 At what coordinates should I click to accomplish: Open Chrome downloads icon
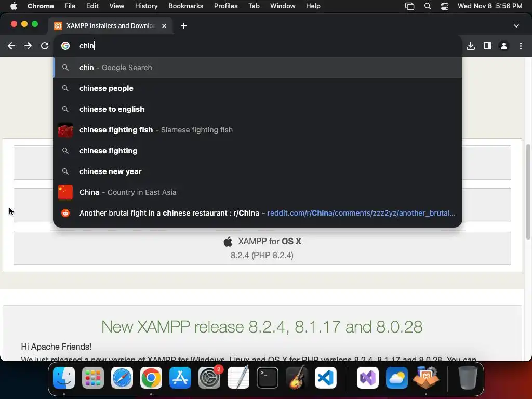click(x=471, y=46)
